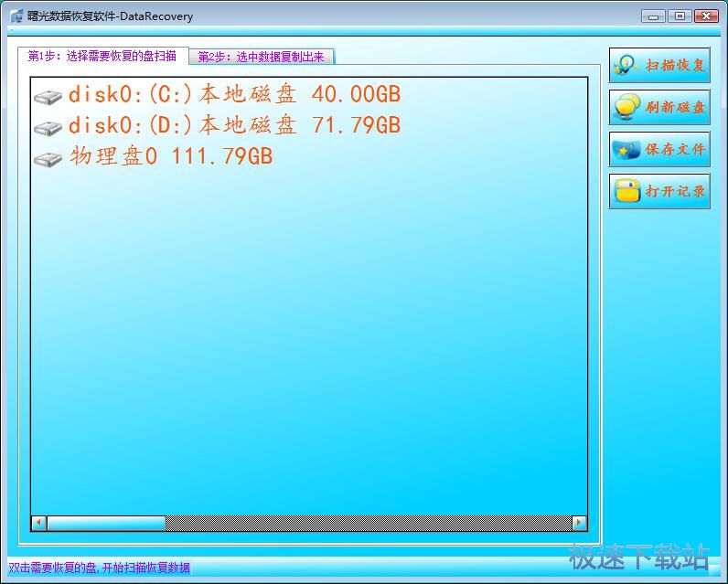This screenshot has height=584, width=728.
Task: Select disk0:(D:) 本地磁盘 71.79GB entry
Action: click(234, 125)
